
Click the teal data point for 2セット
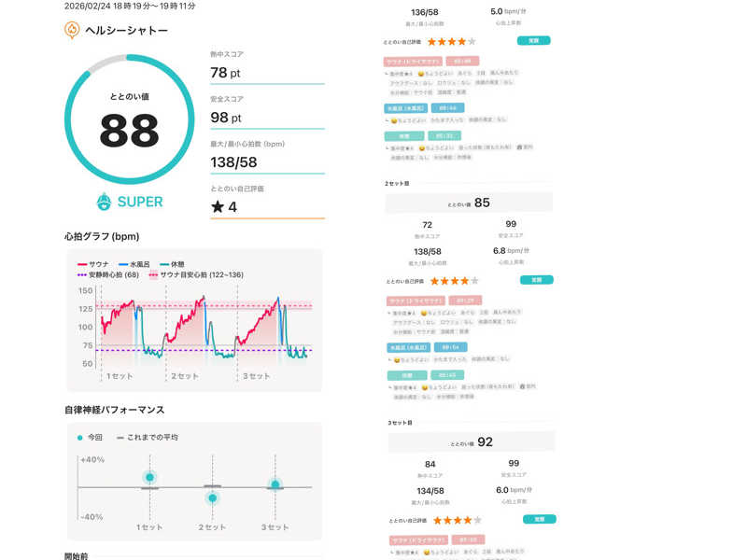[213, 497]
